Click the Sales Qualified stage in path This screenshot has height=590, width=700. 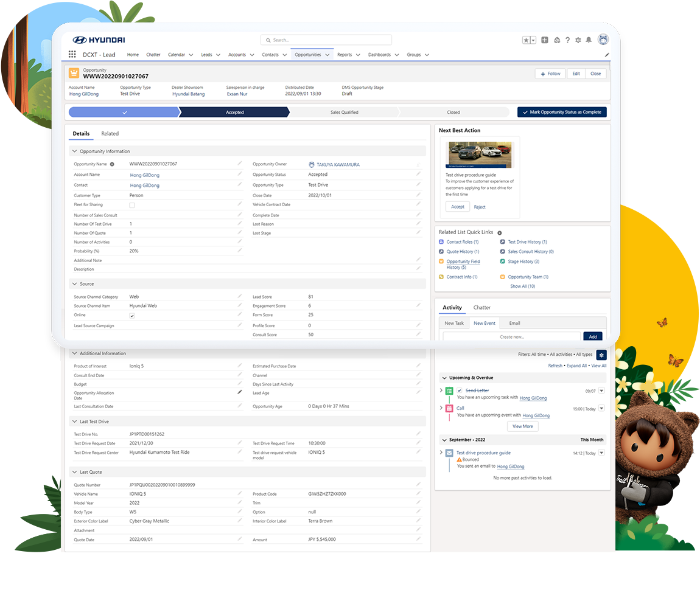[x=344, y=113]
